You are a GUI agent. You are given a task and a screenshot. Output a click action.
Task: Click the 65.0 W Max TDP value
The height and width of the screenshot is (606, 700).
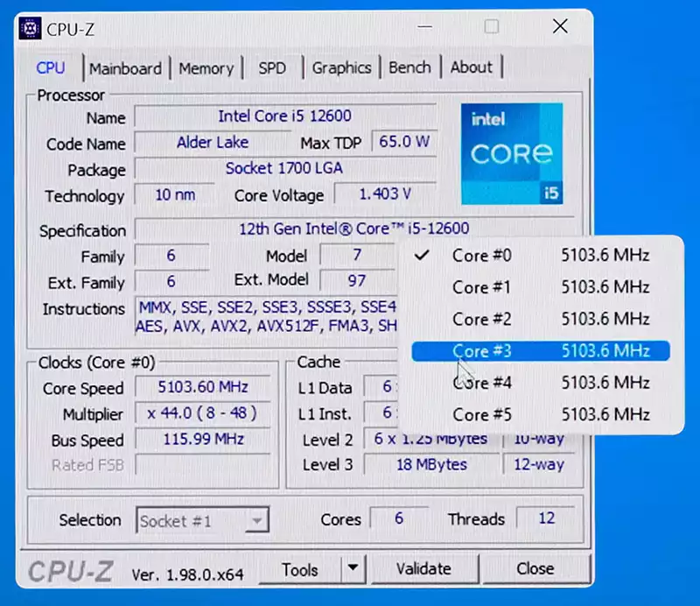[404, 142]
